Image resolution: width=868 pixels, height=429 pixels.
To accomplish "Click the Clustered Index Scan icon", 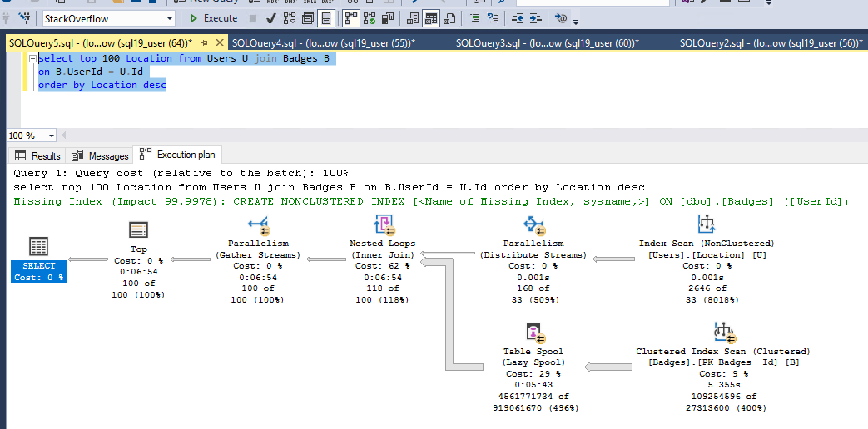I will [x=723, y=333].
